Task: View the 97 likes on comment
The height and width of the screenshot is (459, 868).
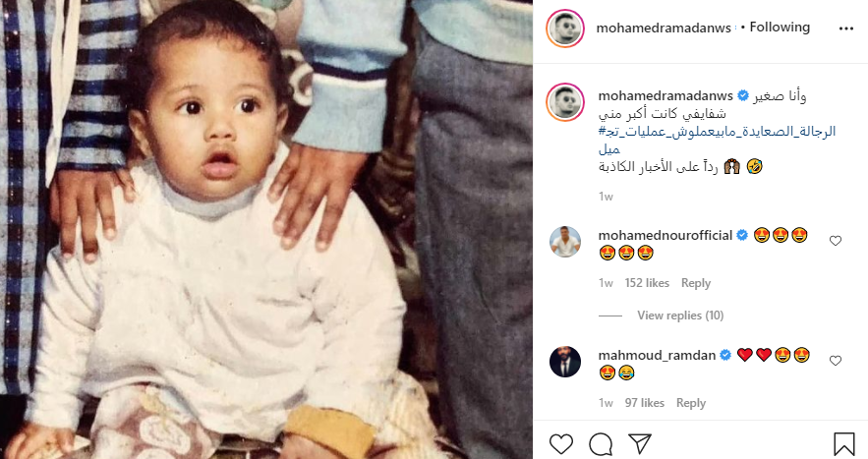Action: click(x=644, y=403)
